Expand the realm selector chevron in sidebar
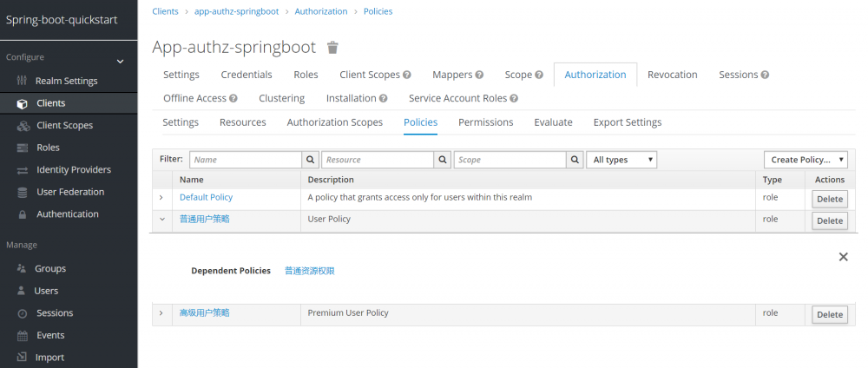Viewport: 868px width, 368px height. (120, 62)
